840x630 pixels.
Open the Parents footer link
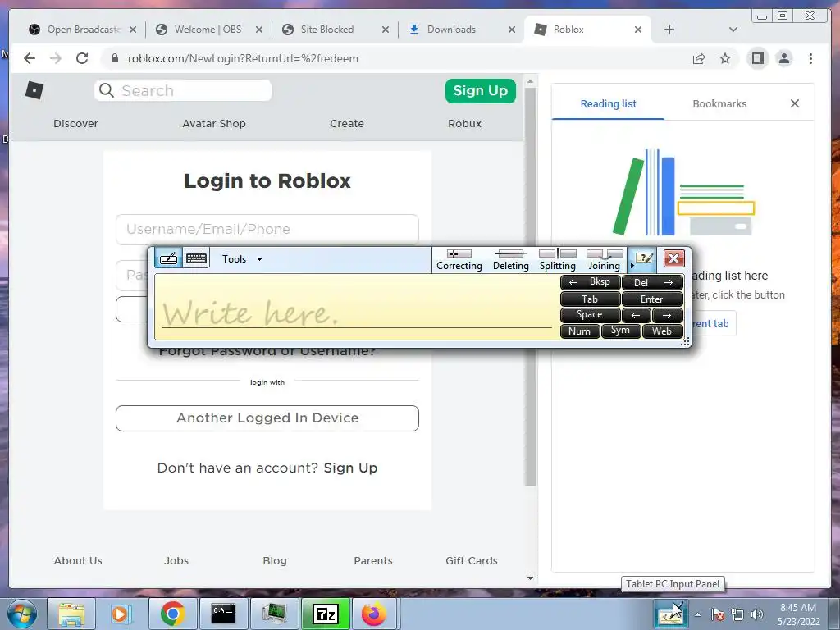373,560
